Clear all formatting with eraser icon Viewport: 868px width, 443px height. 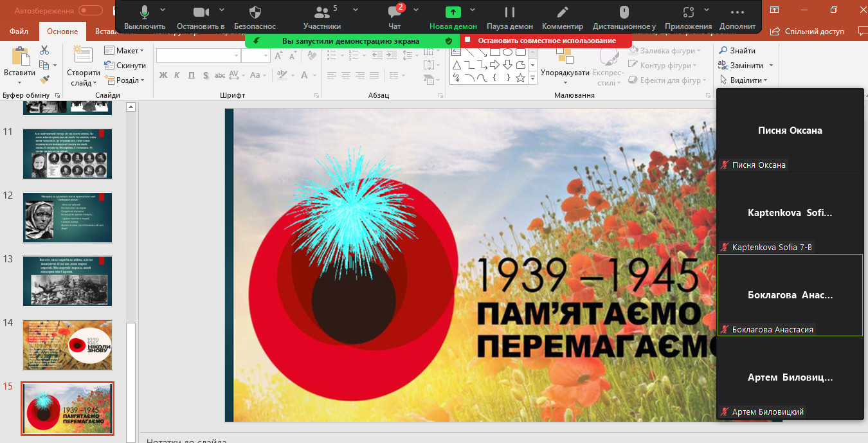(x=311, y=56)
